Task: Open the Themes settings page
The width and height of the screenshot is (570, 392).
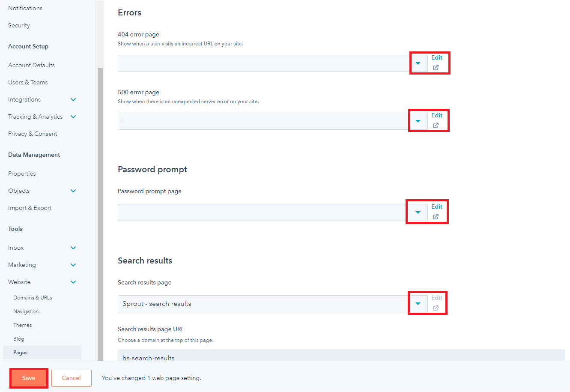Action: [x=23, y=325]
